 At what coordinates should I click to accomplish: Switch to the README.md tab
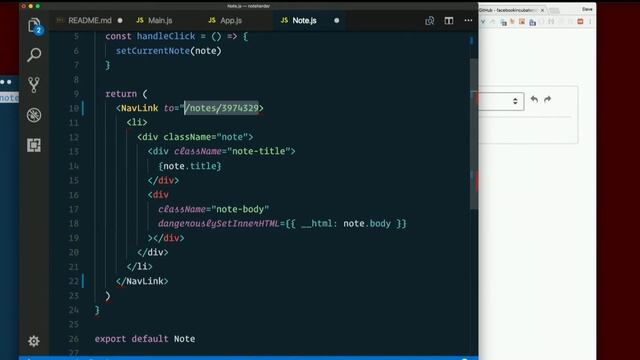point(89,20)
